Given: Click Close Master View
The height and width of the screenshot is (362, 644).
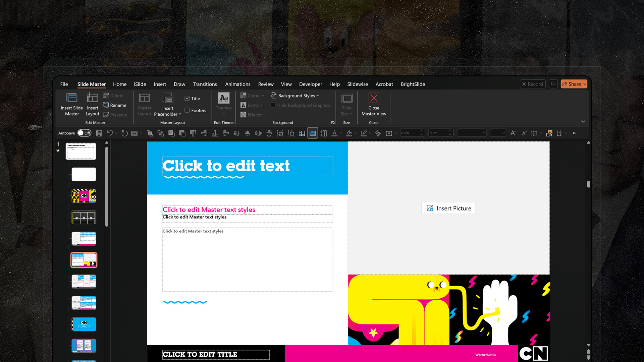Looking at the screenshot, I should [374, 105].
